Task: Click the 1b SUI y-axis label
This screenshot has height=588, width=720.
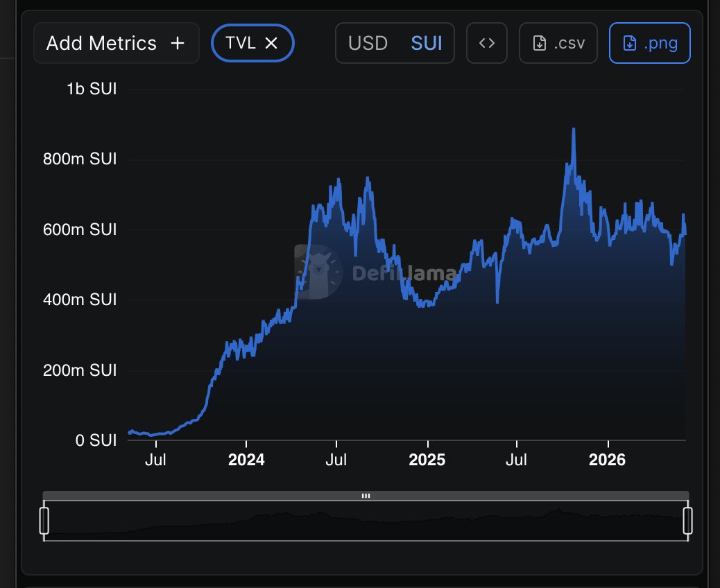Action: click(x=92, y=89)
